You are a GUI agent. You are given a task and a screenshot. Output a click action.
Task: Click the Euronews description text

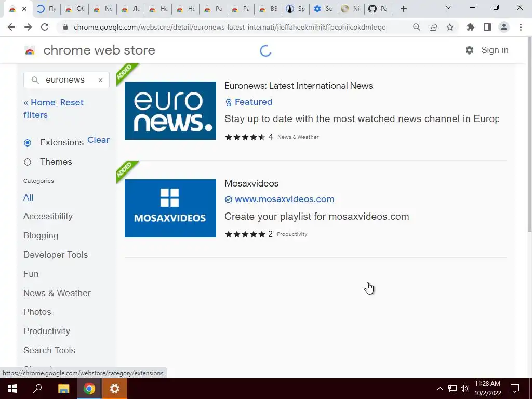coord(362,119)
